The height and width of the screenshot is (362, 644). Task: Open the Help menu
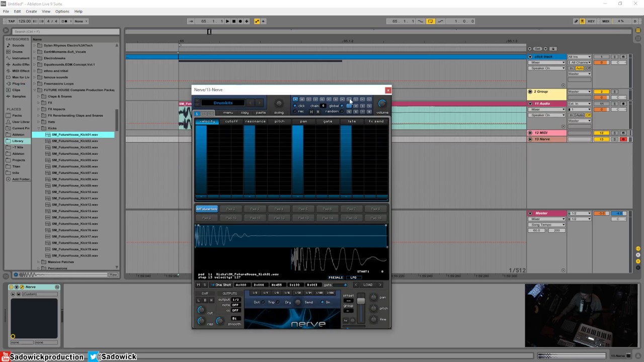pyautogui.click(x=78, y=11)
